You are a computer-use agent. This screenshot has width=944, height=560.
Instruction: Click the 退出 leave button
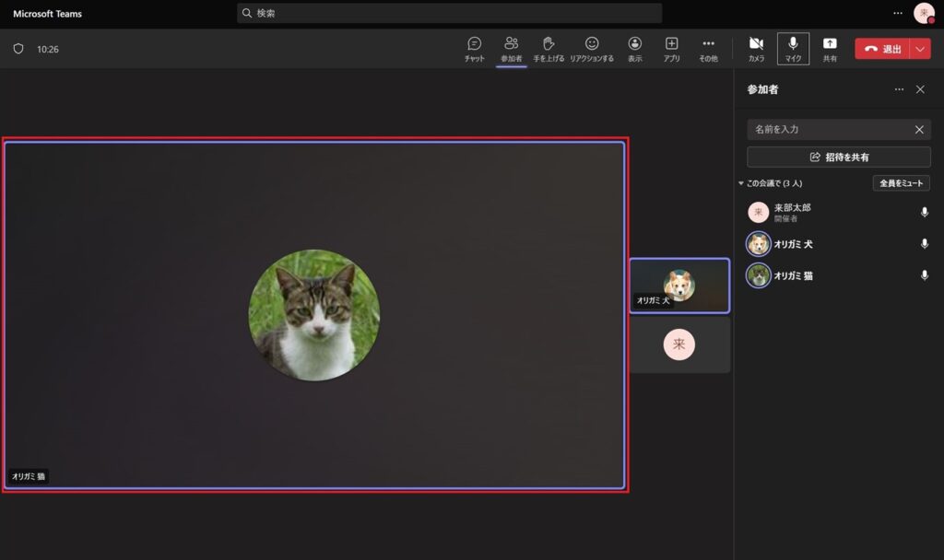coord(882,49)
